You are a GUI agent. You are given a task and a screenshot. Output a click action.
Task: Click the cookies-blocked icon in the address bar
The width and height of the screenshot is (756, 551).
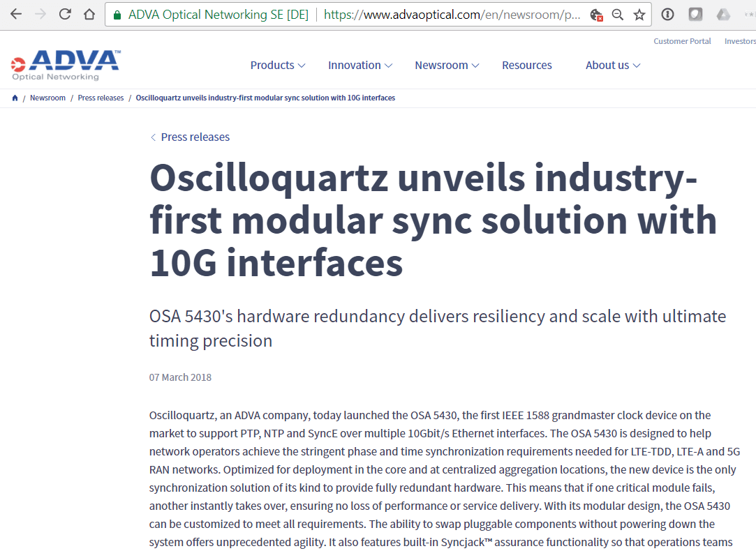point(597,14)
